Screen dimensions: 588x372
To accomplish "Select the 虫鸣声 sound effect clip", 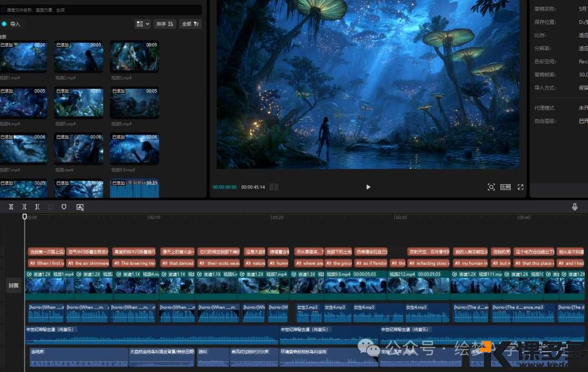I will (79, 357).
